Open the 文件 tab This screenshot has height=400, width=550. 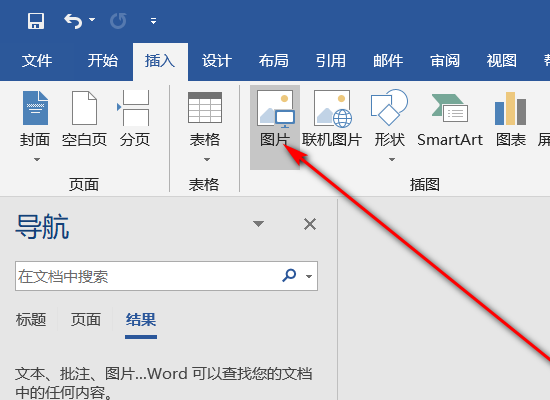click(x=37, y=61)
